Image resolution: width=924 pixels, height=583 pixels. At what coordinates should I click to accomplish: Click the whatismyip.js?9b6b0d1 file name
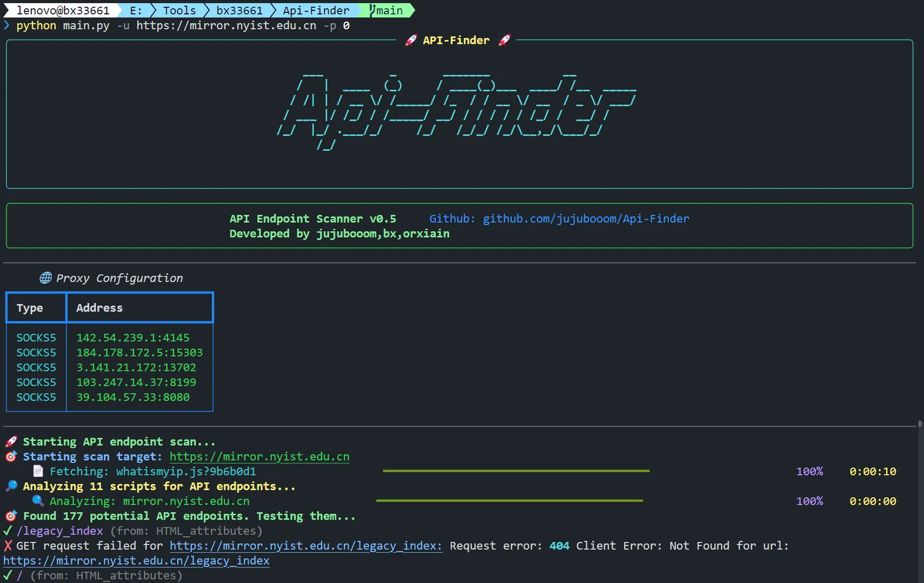(x=186, y=471)
